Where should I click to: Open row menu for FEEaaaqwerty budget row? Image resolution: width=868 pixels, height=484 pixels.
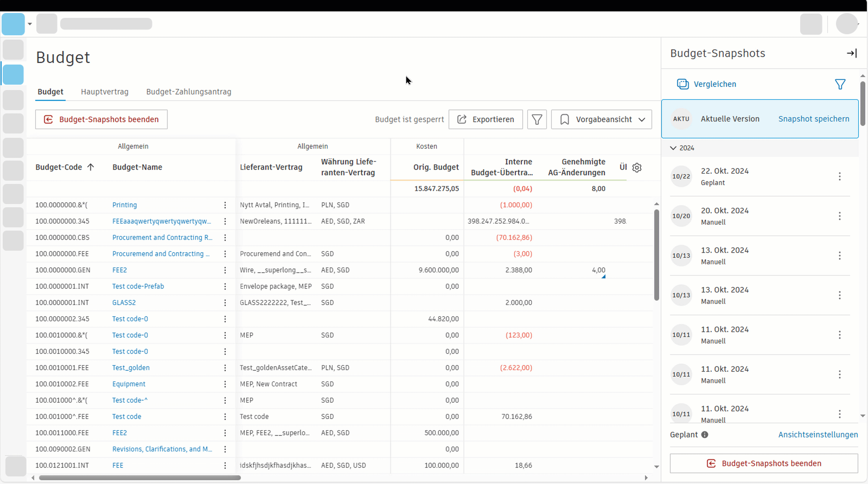click(225, 222)
